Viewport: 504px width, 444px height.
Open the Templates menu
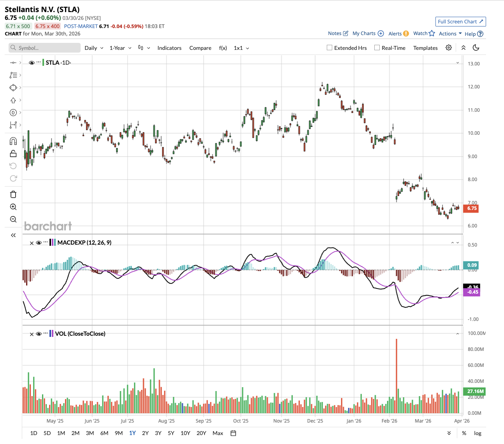(425, 48)
